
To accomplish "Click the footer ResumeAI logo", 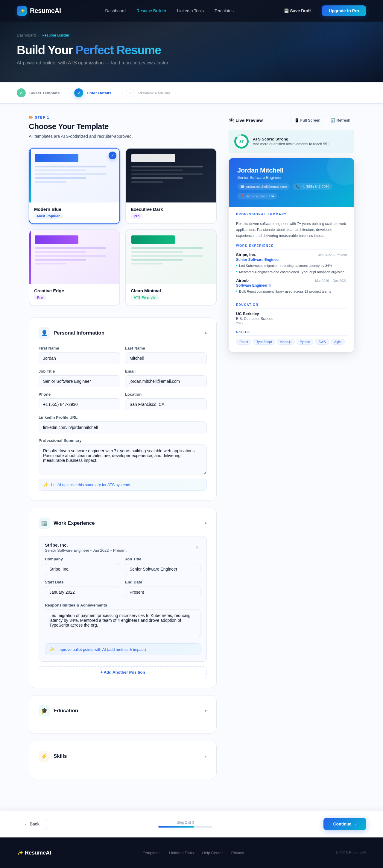I will [34, 852].
